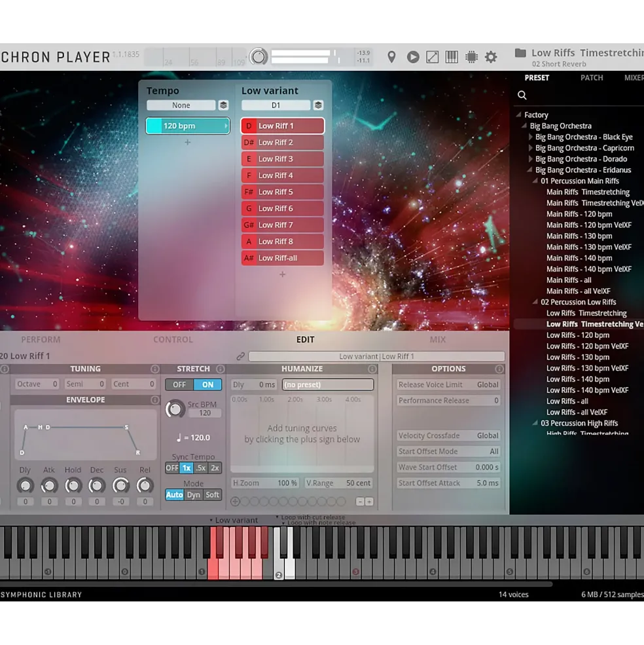Screen dimensions: 644x645
Task: Click the Octave tuning field
Action: point(37,384)
